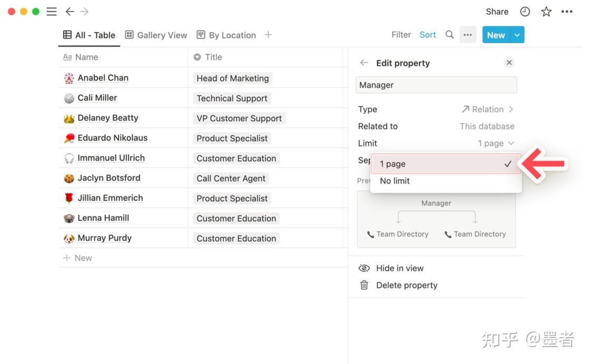Choose No limit option
Screen dimensions: 590x364
[395, 181]
